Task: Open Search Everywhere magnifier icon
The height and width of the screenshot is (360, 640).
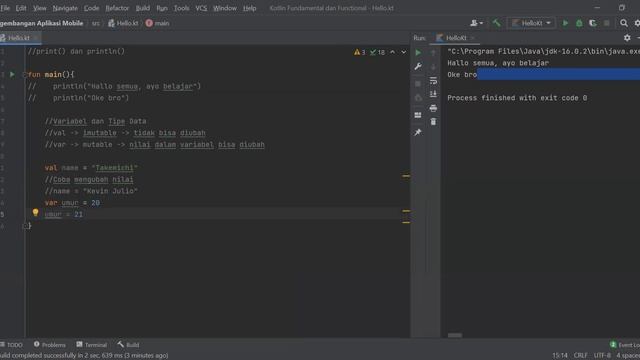Action: point(624,23)
